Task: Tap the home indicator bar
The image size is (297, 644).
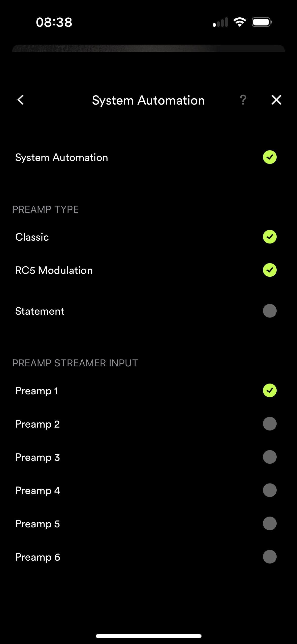Action: 148,636
